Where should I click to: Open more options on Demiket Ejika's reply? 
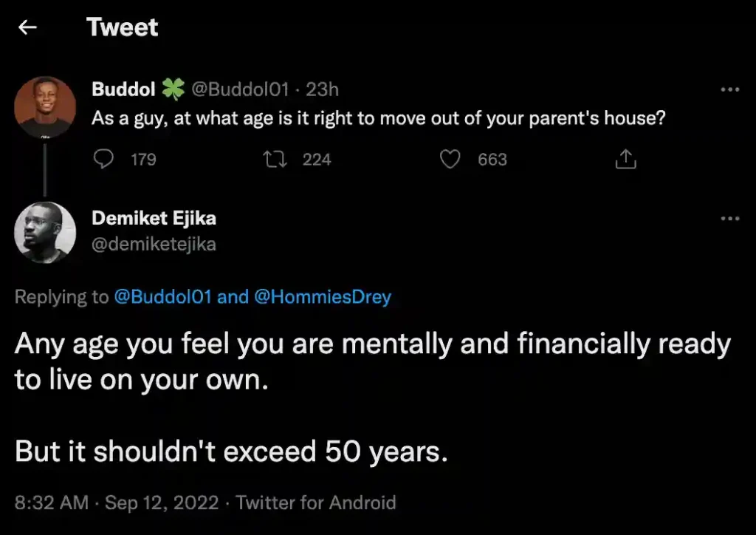pos(729,219)
